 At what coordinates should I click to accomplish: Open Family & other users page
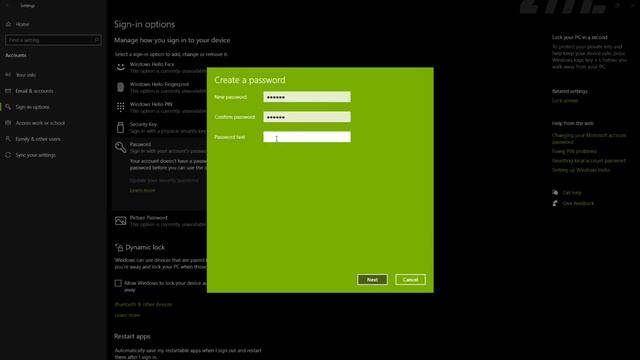38,139
